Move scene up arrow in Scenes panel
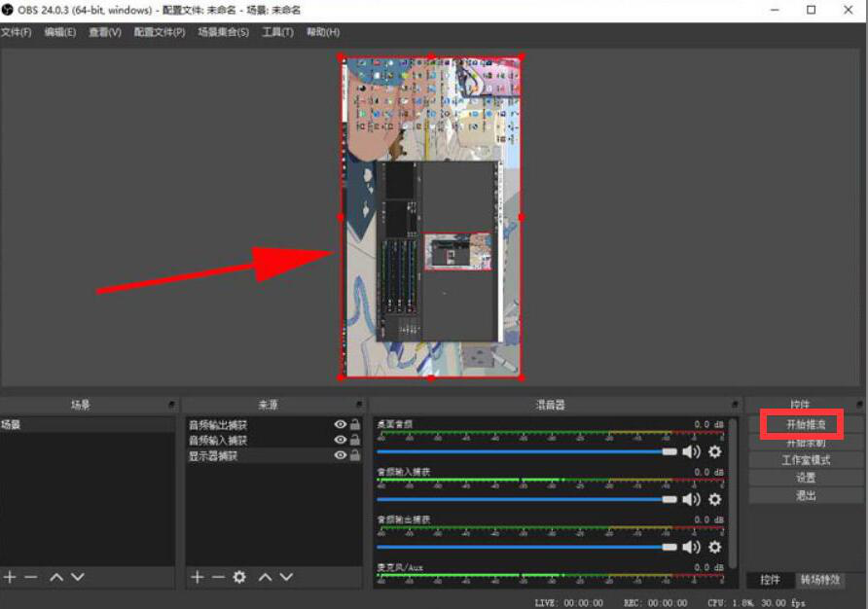Screen dimensions: 868x609 click(x=56, y=577)
